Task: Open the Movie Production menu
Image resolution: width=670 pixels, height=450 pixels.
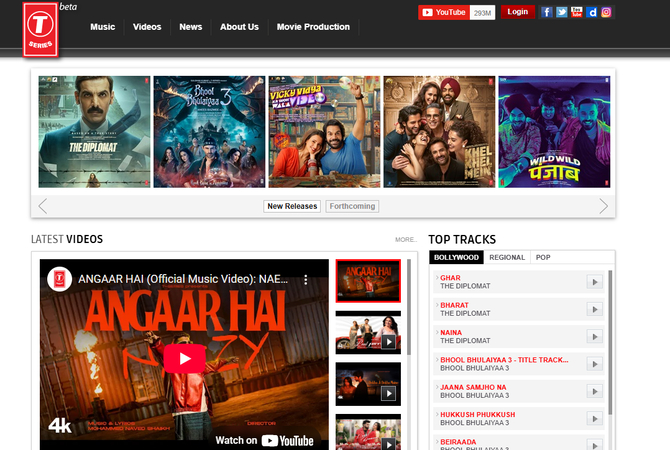Action: (313, 27)
